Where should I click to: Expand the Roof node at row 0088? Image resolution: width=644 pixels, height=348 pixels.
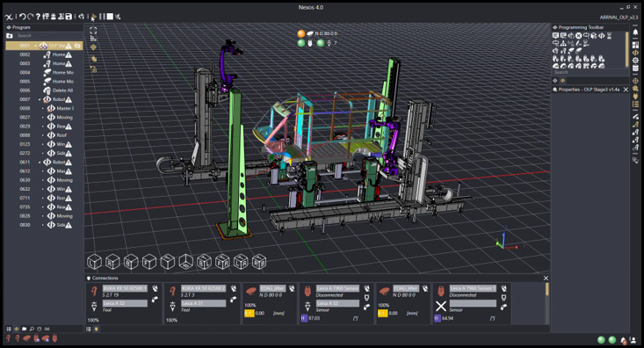(43, 135)
